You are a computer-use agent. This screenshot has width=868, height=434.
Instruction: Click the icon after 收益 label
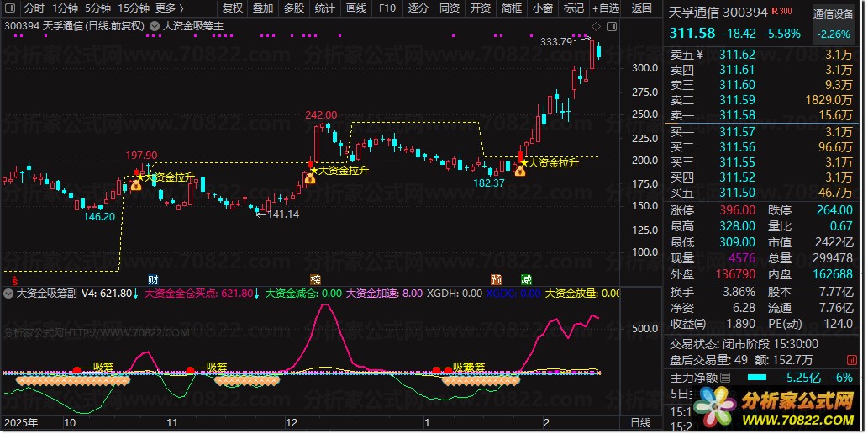tap(701, 324)
